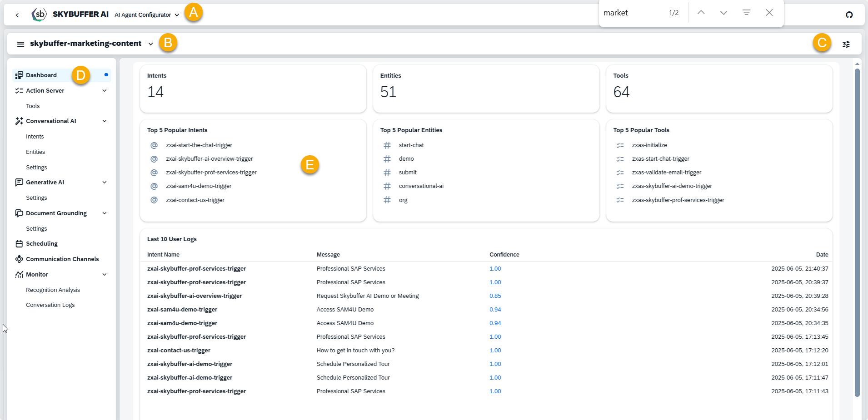Viewport: 868px width, 420px height.
Task: Open the settings sliders icon
Action: tap(846, 44)
